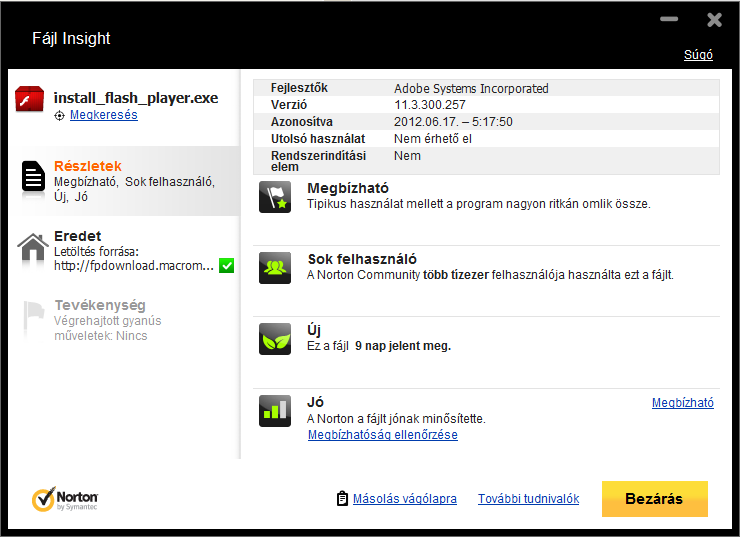Click the file name install_flash_player.exe
Screen dimensions: 740x537
tap(136, 98)
